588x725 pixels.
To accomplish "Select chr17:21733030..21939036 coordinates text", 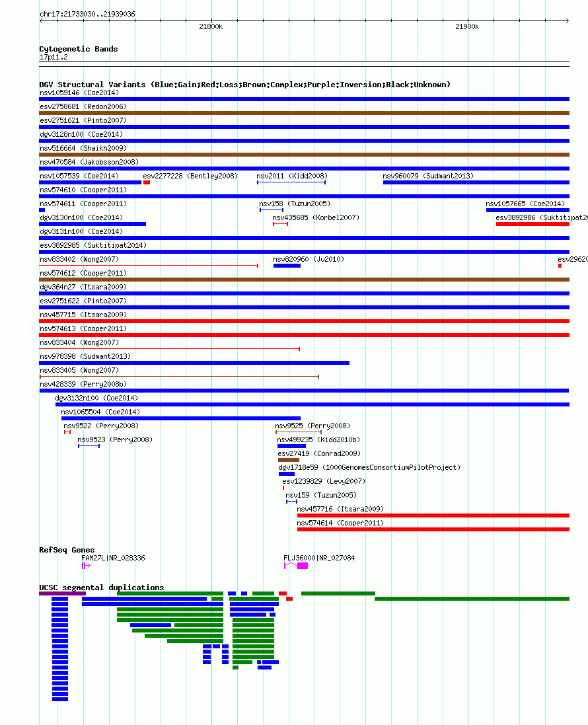I will pos(87,15).
